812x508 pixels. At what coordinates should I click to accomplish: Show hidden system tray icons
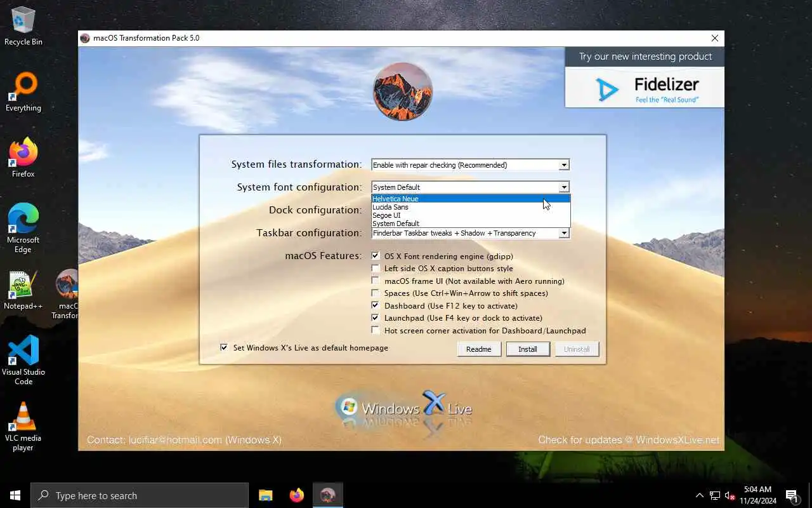699,495
